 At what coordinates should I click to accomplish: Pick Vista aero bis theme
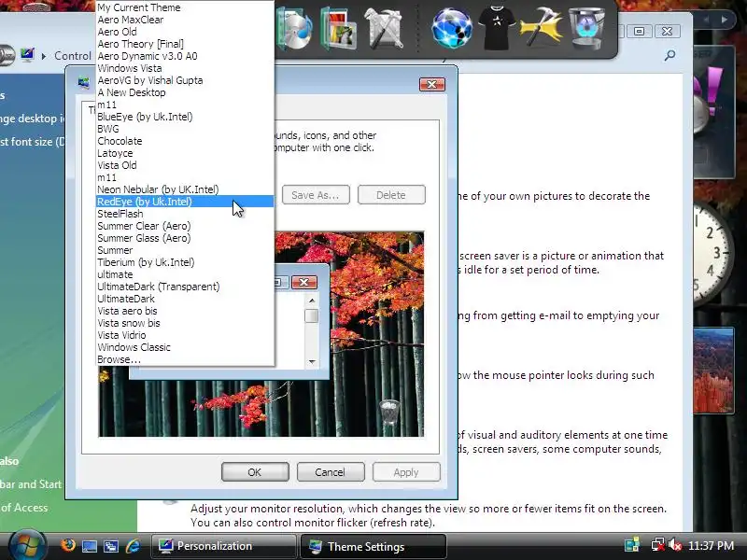tap(185, 311)
